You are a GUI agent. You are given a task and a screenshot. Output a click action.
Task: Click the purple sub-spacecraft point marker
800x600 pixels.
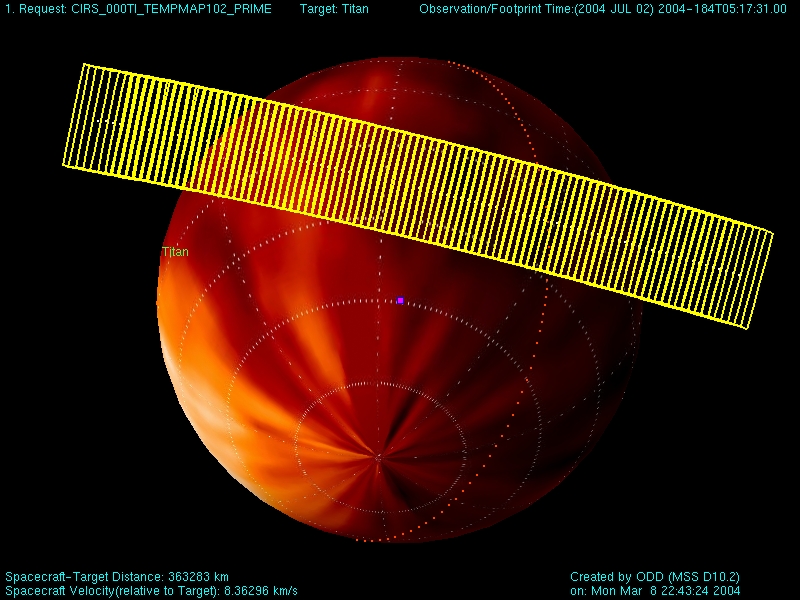click(x=401, y=301)
